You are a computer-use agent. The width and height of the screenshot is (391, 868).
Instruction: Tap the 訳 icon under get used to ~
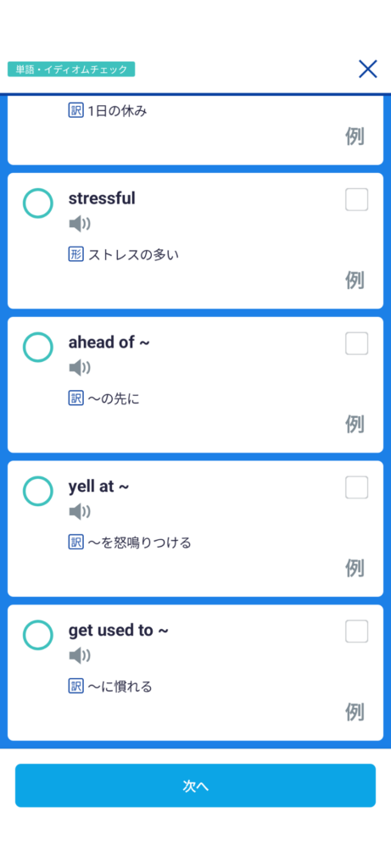(75, 687)
